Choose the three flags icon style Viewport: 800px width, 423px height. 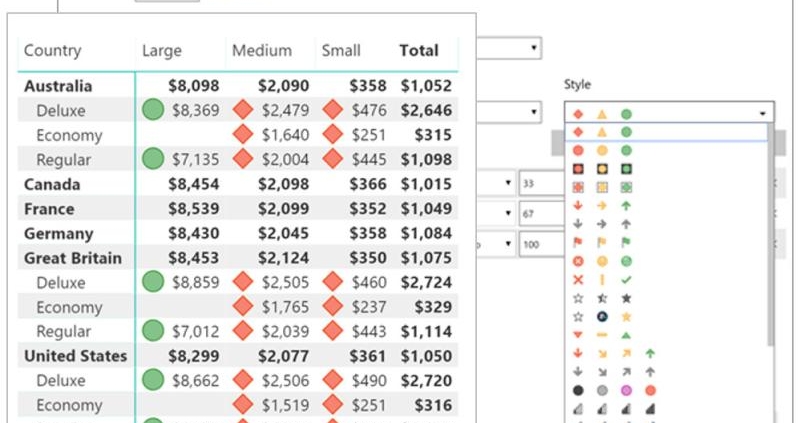coord(599,241)
